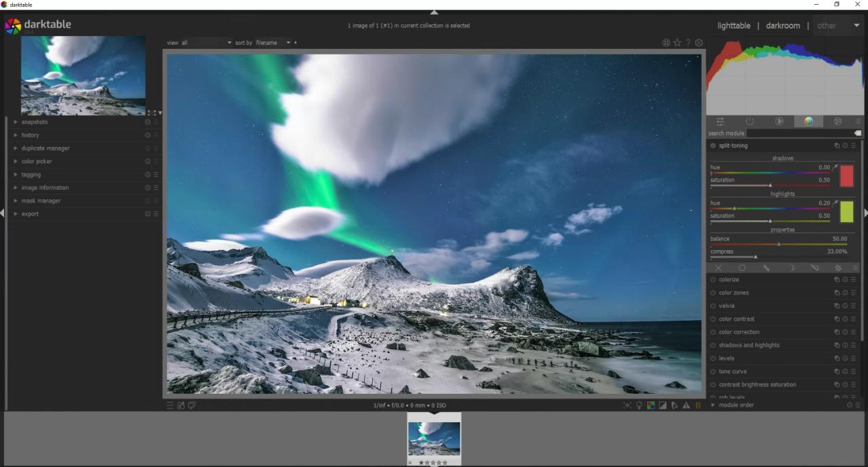Clear the search module field
Screen dimensions: 868x467
pyautogui.click(x=858, y=134)
